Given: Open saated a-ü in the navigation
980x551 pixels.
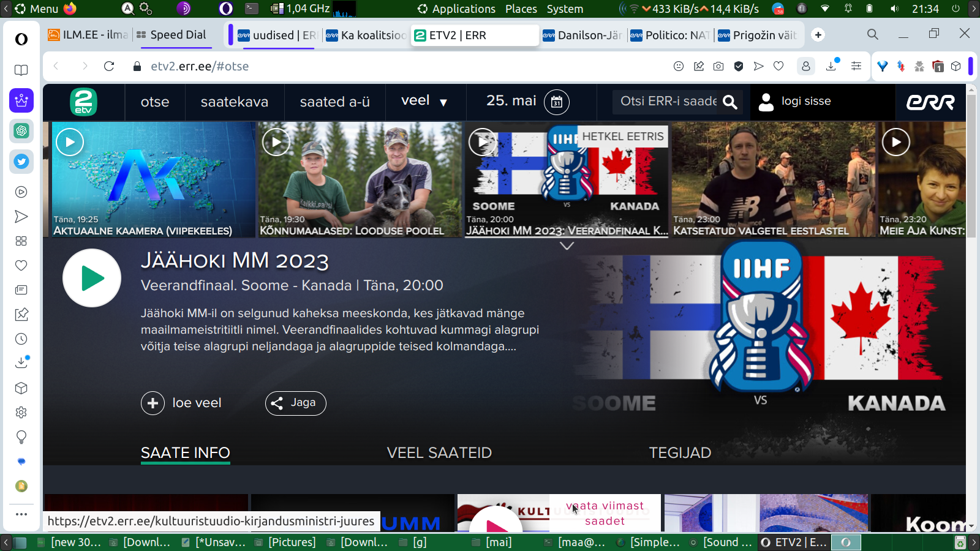Looking at the screenshot, I should [335, 102].
